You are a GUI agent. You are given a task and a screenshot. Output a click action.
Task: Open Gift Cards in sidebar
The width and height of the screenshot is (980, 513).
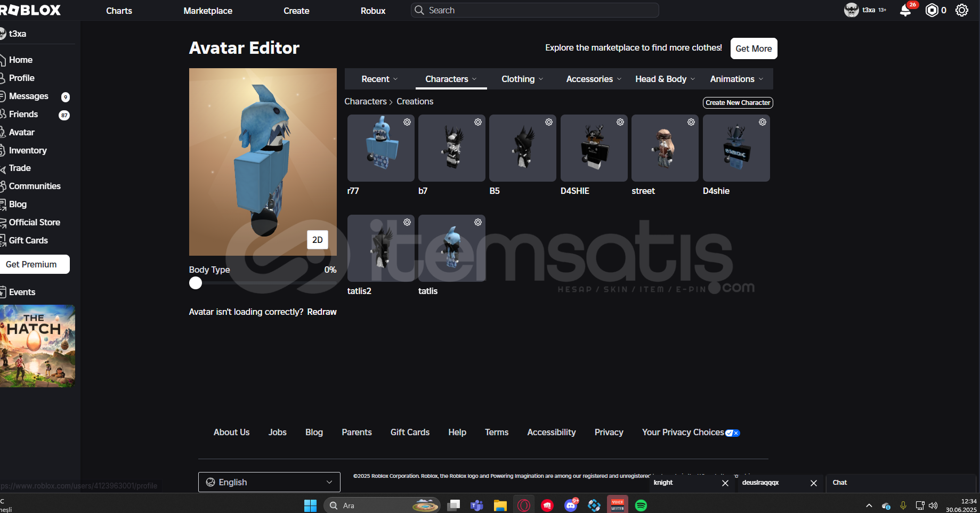(x=28, y=241)
